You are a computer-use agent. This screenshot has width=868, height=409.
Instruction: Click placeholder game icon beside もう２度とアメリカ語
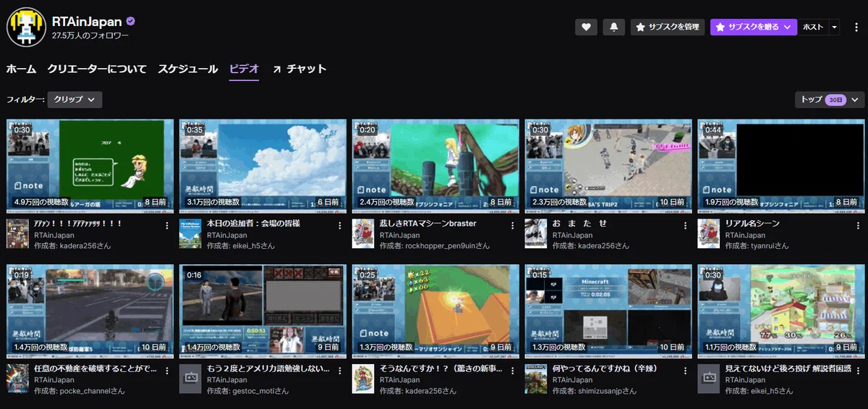coord(190,379)
